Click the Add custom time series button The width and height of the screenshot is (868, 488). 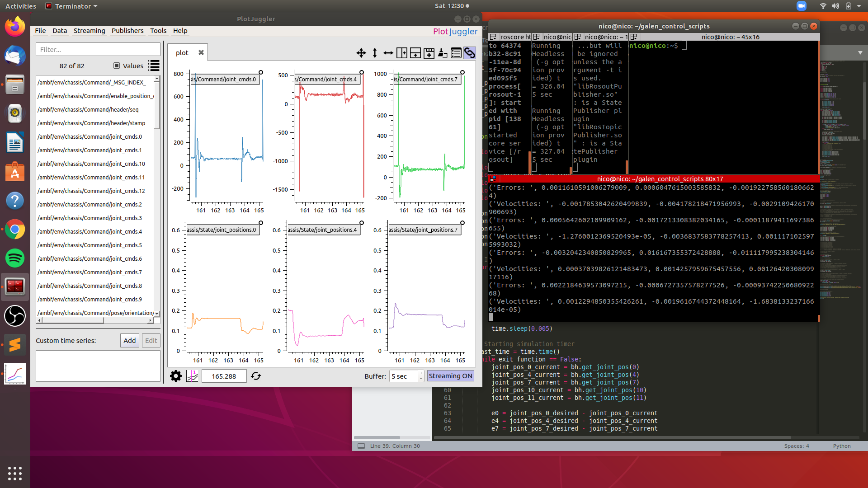click(129, 341)
